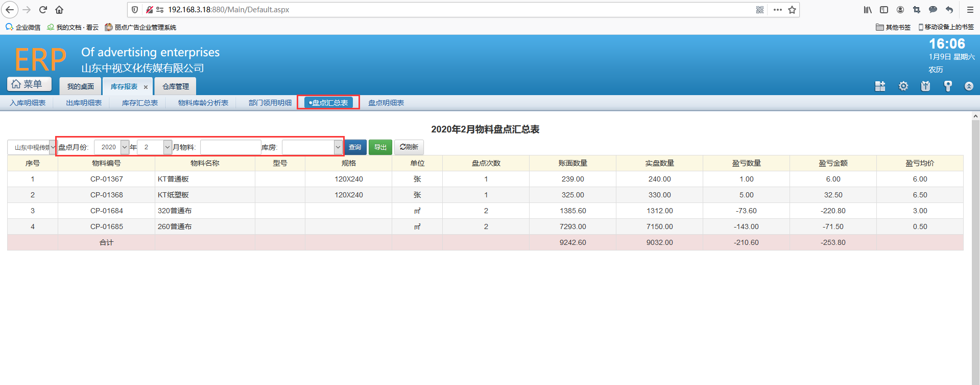The image size is (980, 385).
Task: Open the Firefox account icon
Action: [900, 10]
